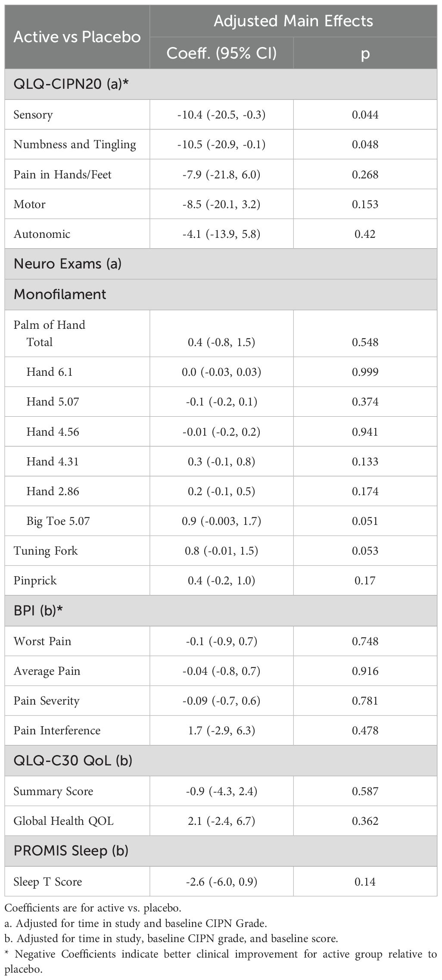Click the 'Adjusted Main Effects' header

click(x=293, y=21)
